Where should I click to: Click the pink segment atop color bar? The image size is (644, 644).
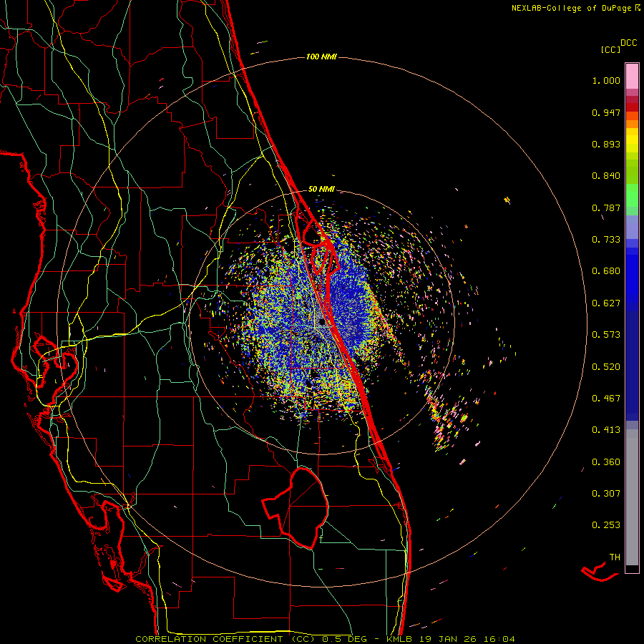pos(632,77)
